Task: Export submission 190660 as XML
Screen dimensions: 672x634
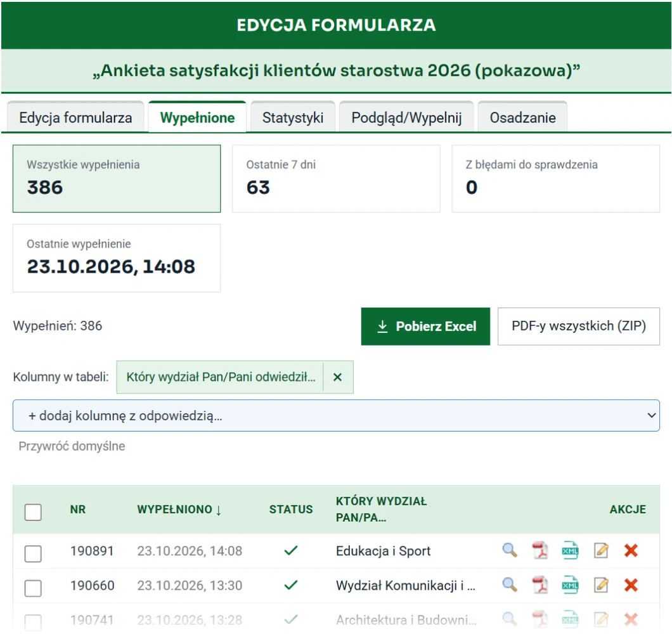Action: click(x=570, y=585)
